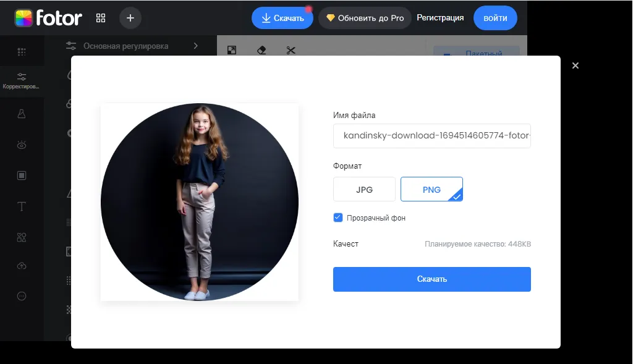Click Обновить до Pro
Image resolution: width=641 pixels, height=364 pixels.
(x=365, y=18)
